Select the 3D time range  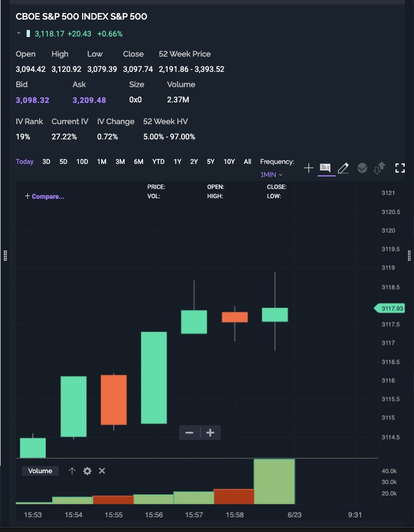tap(46, 162)
